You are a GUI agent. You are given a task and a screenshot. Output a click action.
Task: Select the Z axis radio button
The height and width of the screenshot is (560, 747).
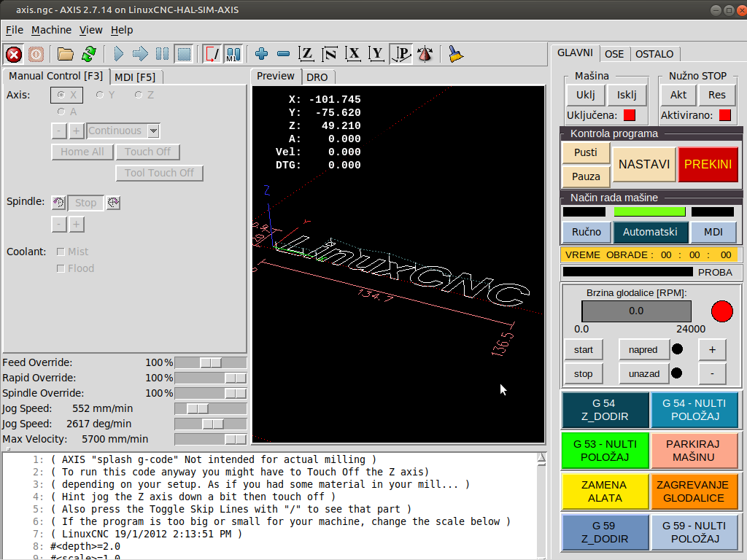144,96
